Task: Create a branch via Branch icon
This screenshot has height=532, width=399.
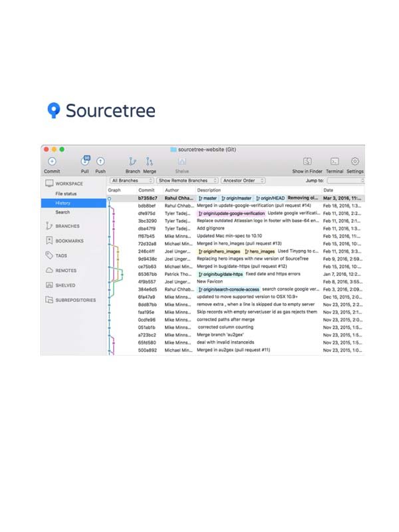Action: pos(133,162)
